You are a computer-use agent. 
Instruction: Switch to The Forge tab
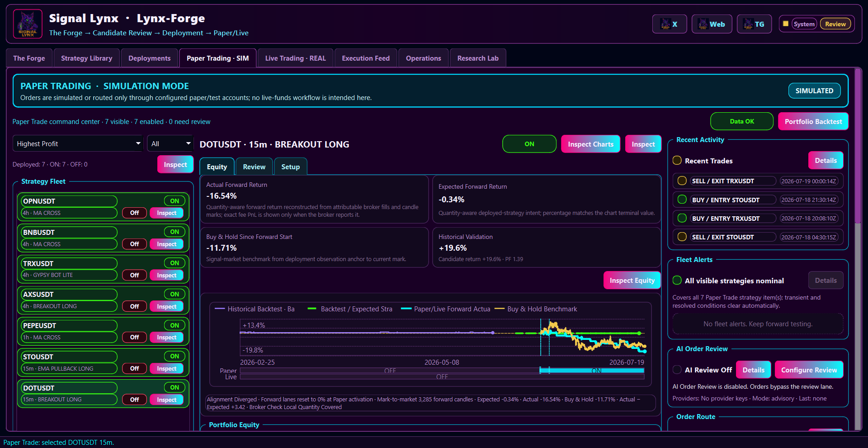point(29,58)
